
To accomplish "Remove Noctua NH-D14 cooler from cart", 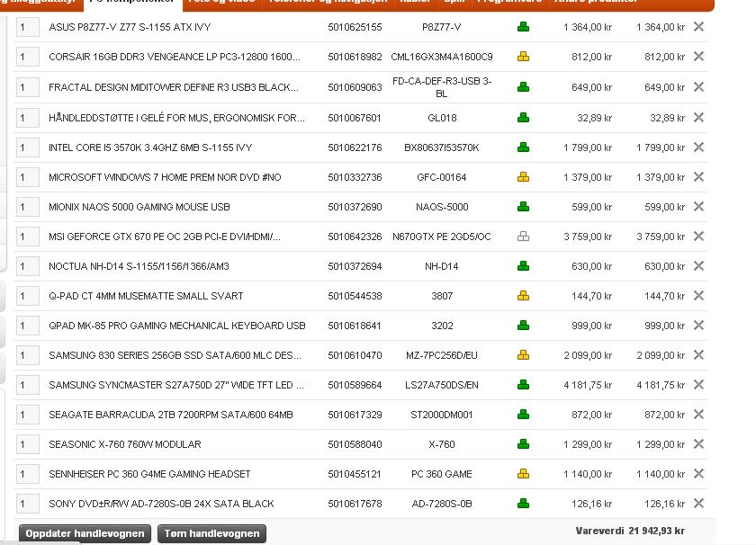I will click(x=698, y=265).
